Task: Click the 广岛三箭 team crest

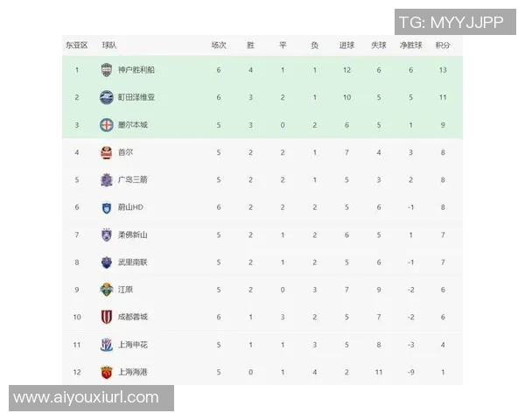Action: pos(106,179)
